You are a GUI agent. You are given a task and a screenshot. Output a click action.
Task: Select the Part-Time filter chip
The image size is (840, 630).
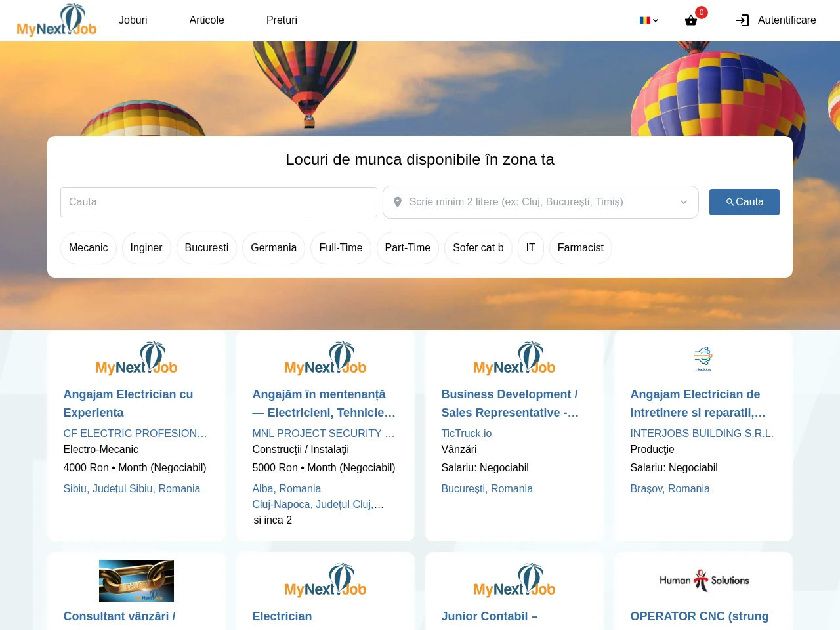pos(408,248)
